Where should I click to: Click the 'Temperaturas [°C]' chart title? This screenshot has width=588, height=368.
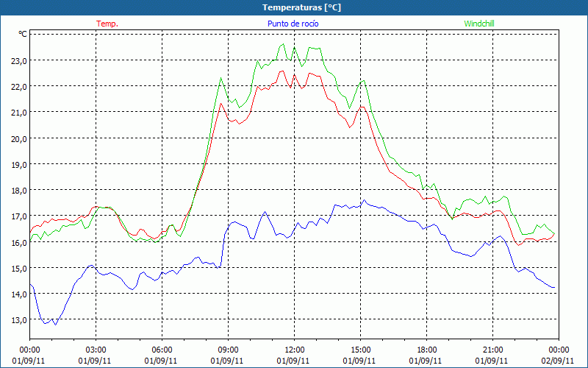[301, 7]
